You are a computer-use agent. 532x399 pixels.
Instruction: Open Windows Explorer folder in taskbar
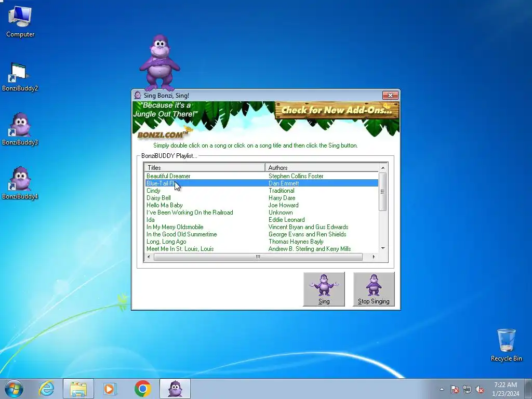coord(78,389)
